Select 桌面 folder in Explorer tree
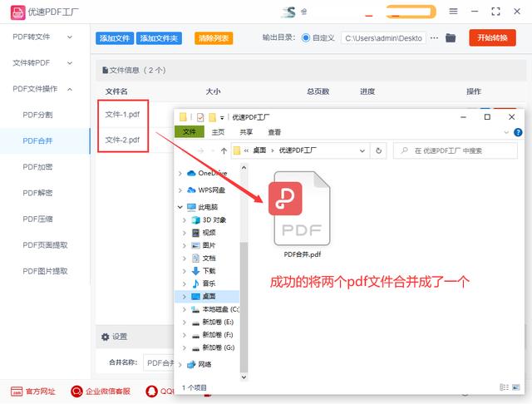532x404 pixels. click(207, 297)
